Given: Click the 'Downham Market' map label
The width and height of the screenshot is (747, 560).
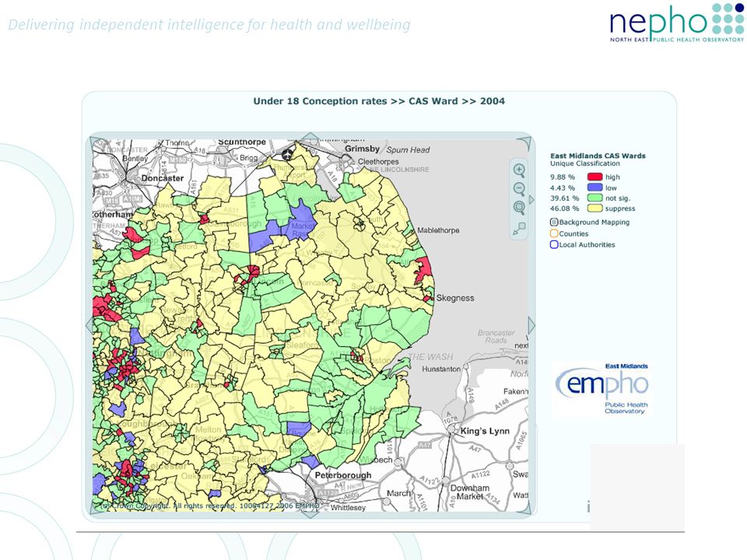Looking at the screenshot, I should (x=470, y=492).
